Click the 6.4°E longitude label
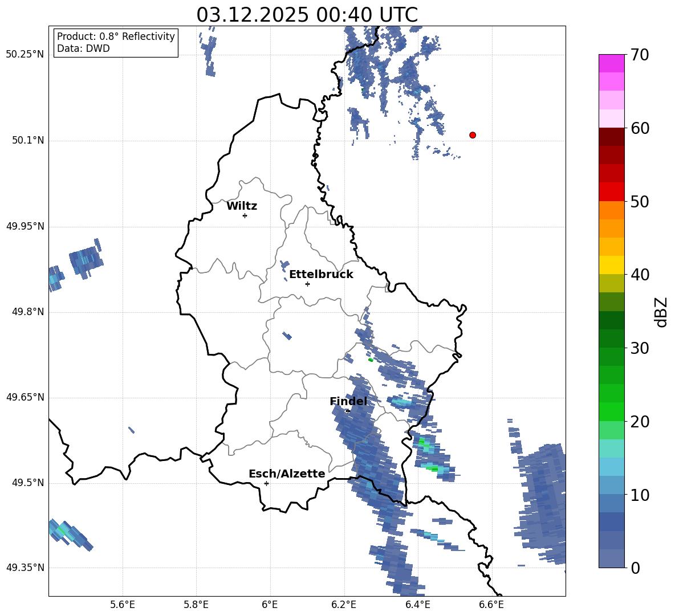The width and height of the screenshot is (675, 616). tap(417, 605)
